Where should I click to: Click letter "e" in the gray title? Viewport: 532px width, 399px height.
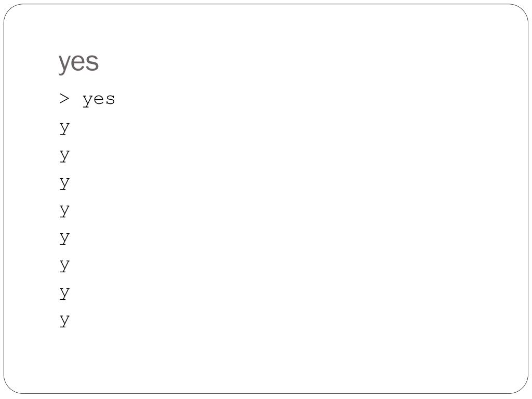pos(78,62)
